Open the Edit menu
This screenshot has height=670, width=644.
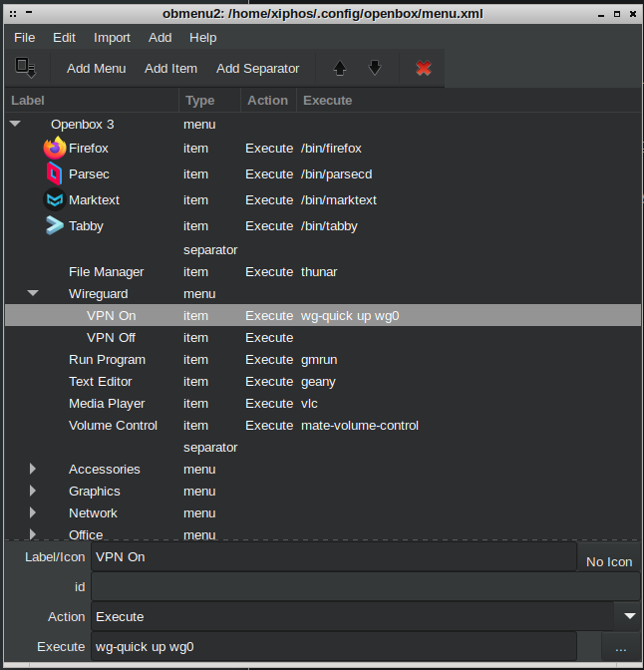point(64,38)
